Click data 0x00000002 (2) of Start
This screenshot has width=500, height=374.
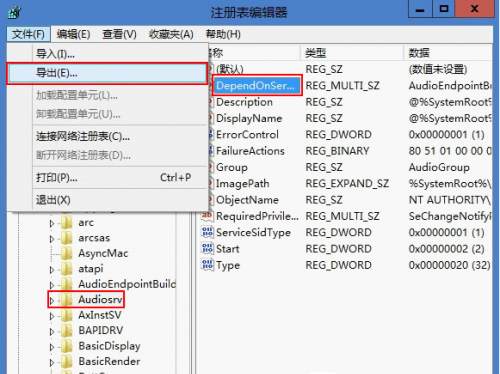pyautogui.click(x=446, y=249)
